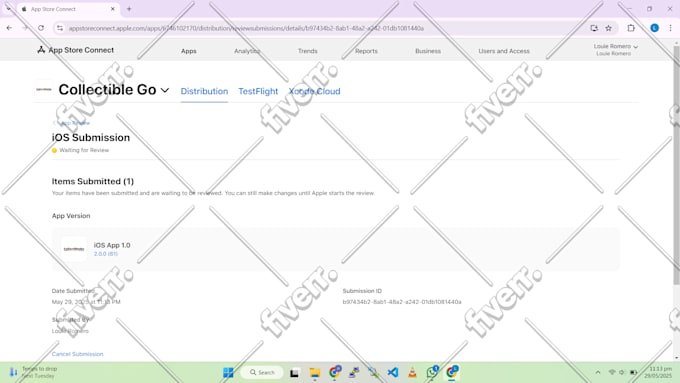Open the Windows taskbar Search box
Screen dimensions: 680x383
[x=262, y=372]
